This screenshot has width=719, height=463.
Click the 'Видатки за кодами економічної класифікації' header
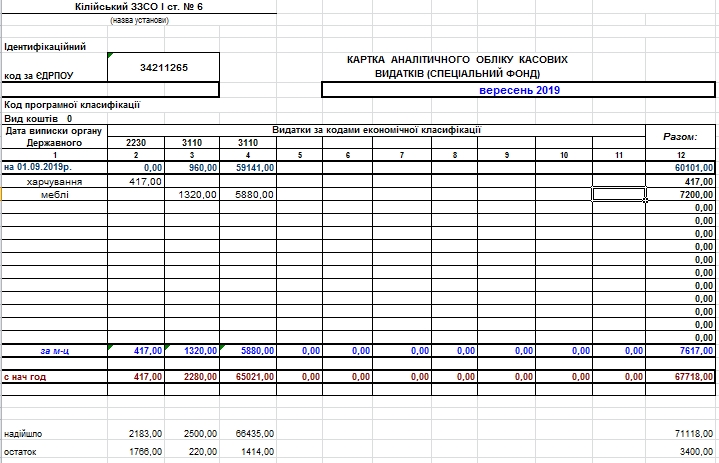click(x=376, y=130)
